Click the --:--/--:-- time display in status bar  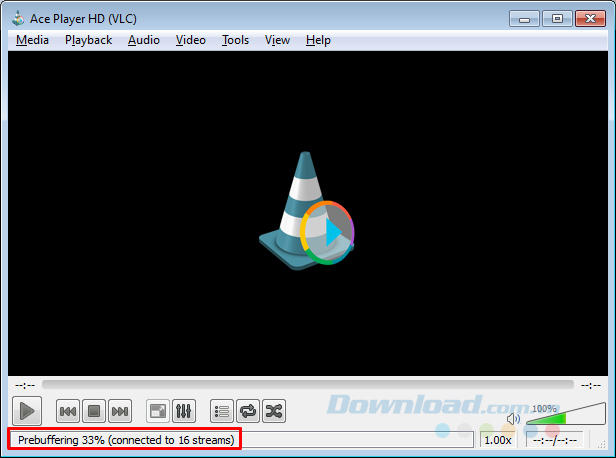coord(555,440)
